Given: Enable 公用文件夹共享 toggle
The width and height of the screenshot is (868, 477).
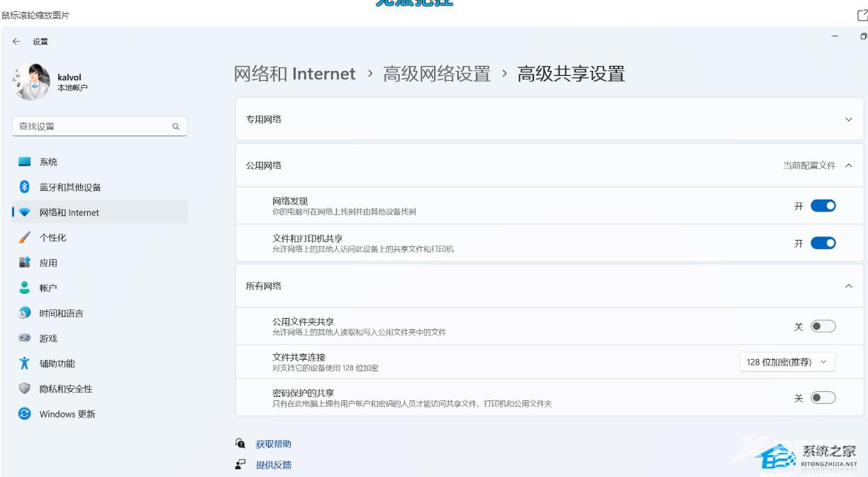Looking at the screenshot, I should pos(823,326).
